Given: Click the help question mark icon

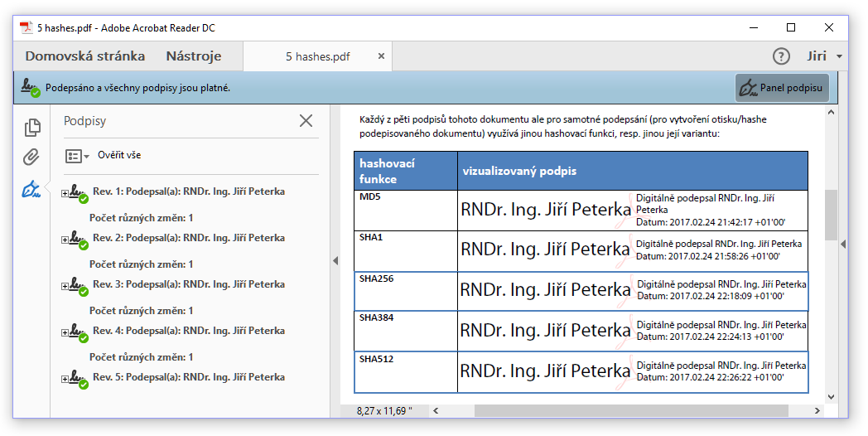Looking at the screenshot, I should click(780, 56).
